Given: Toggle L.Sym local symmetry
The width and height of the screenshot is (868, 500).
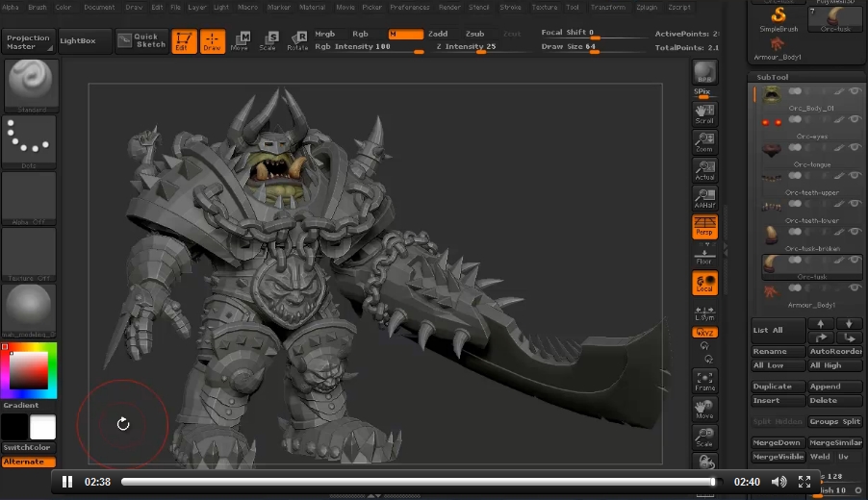Looking at the screenshot, I should click(x=704, y=313).
